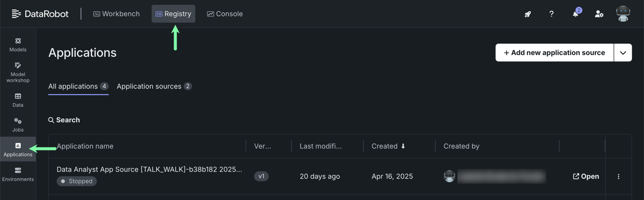Open Jobs in the sidebar
Screen dimensions: 644x200
18,125
